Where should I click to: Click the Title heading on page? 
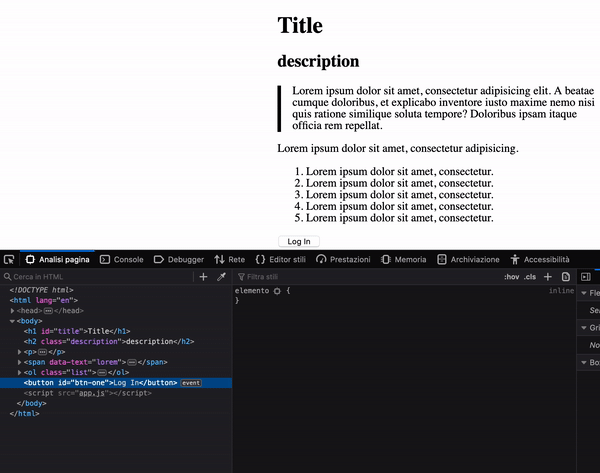[300, 25]
